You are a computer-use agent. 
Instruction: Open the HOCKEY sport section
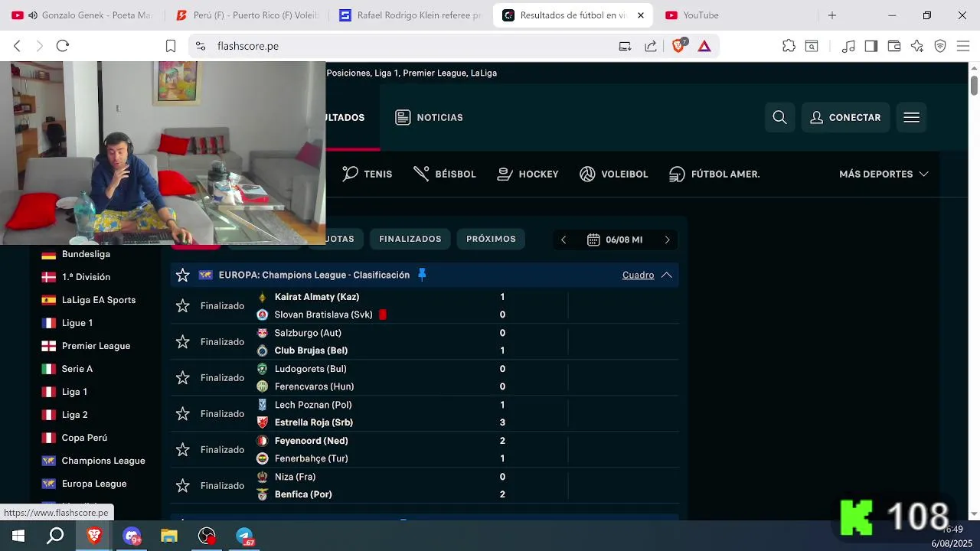528,174
